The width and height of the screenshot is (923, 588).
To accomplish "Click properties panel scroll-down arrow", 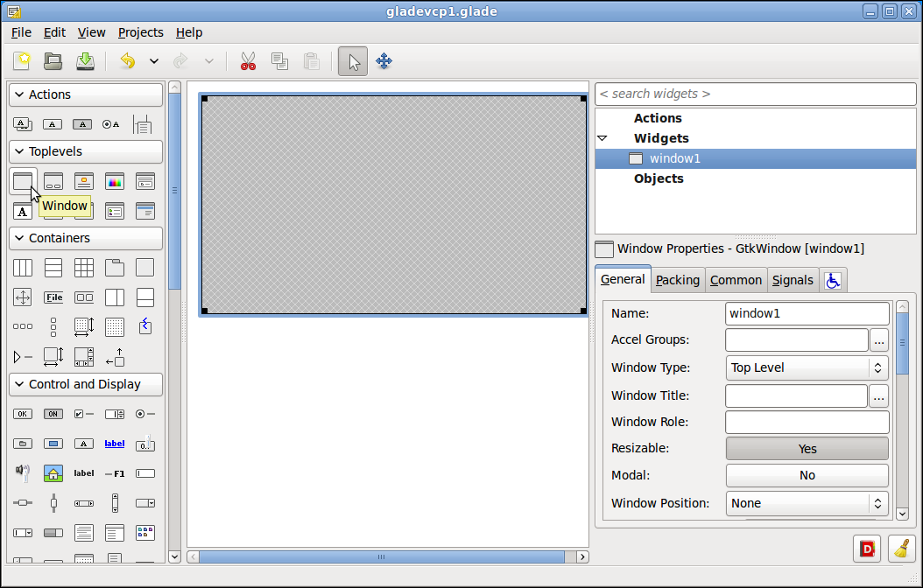I will [x=902, y=514].
